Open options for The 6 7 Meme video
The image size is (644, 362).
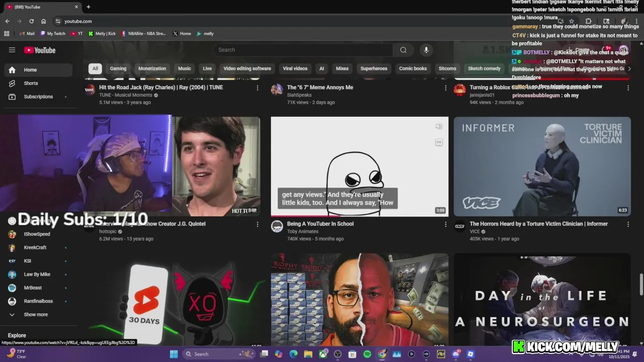445,88
